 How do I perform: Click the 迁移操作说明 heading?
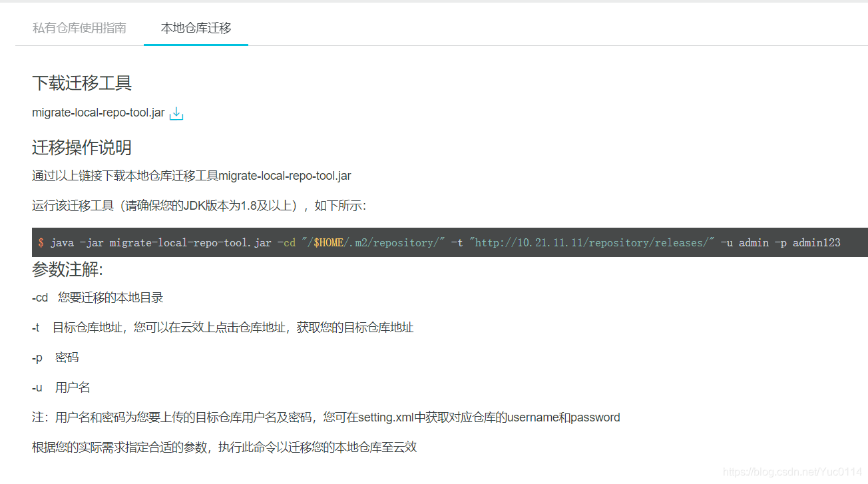[x=82, y=147]
